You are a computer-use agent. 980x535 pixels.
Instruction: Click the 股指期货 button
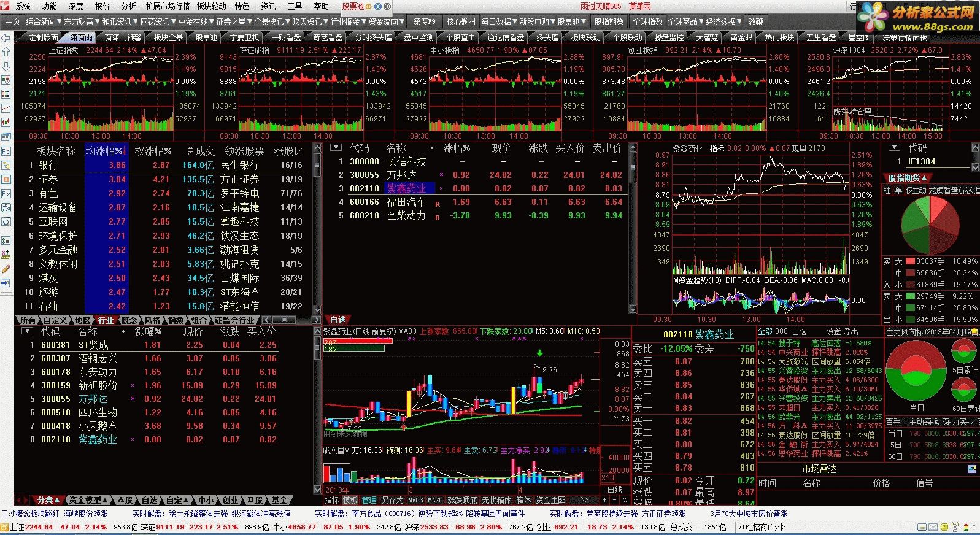[x=609, y=21]
